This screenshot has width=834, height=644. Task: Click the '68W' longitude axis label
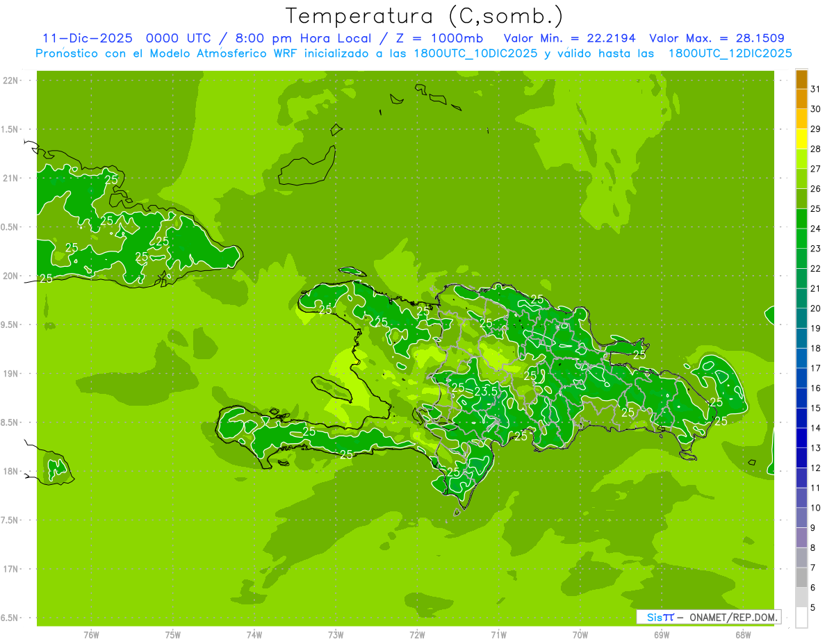click(x=743, y=635)
